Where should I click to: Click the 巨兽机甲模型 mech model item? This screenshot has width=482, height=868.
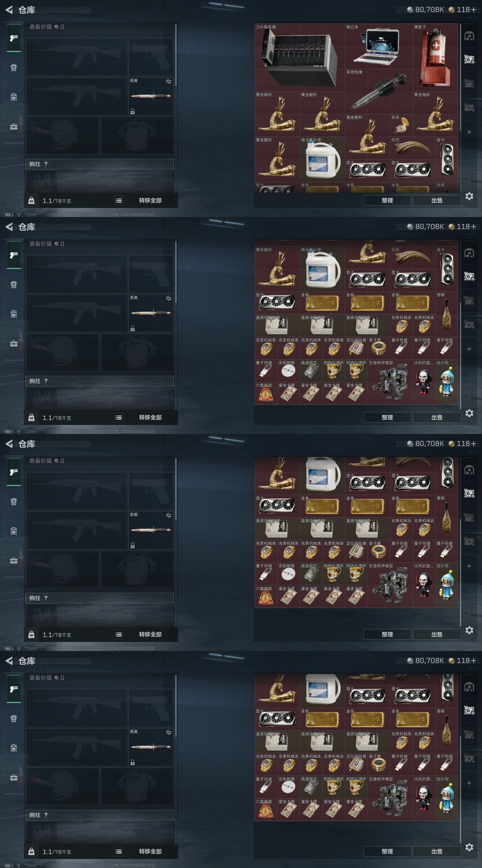click(390, 382)
